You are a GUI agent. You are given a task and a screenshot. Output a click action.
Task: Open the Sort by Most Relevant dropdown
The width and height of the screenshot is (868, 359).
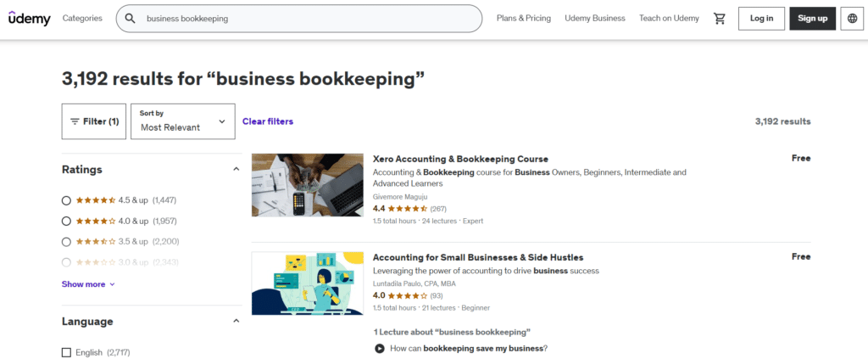tap(183, 121)
